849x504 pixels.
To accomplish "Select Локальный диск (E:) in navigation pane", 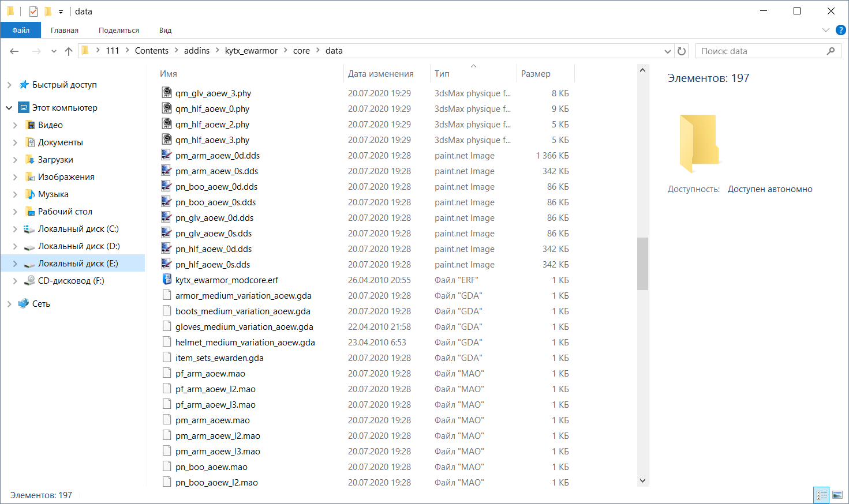I will point(78,264).
